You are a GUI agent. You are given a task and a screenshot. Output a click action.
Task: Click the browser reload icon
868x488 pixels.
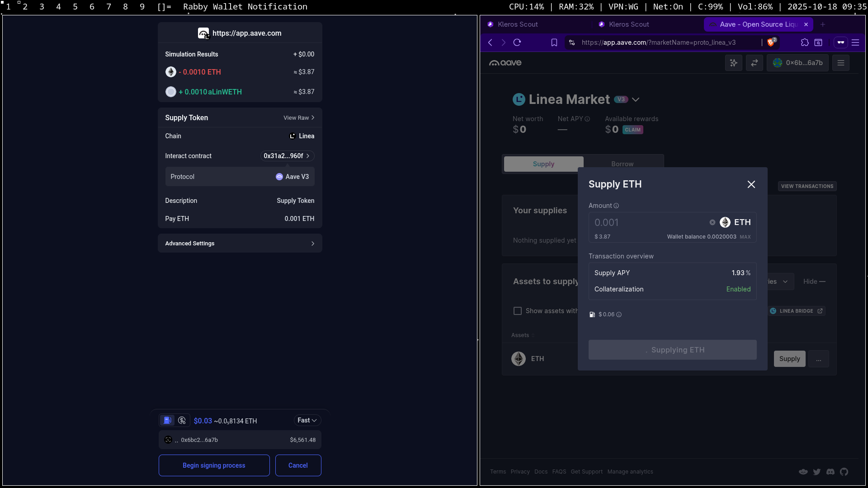[517, 42]
